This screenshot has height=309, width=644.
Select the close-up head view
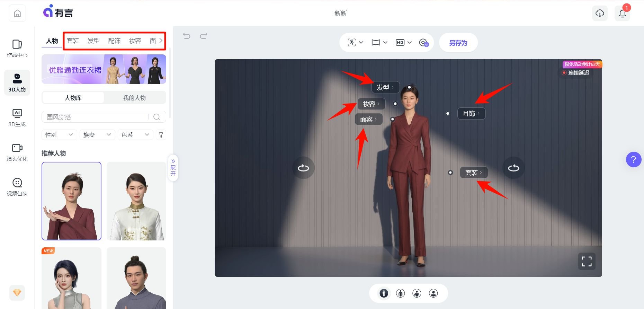(433, 293)
